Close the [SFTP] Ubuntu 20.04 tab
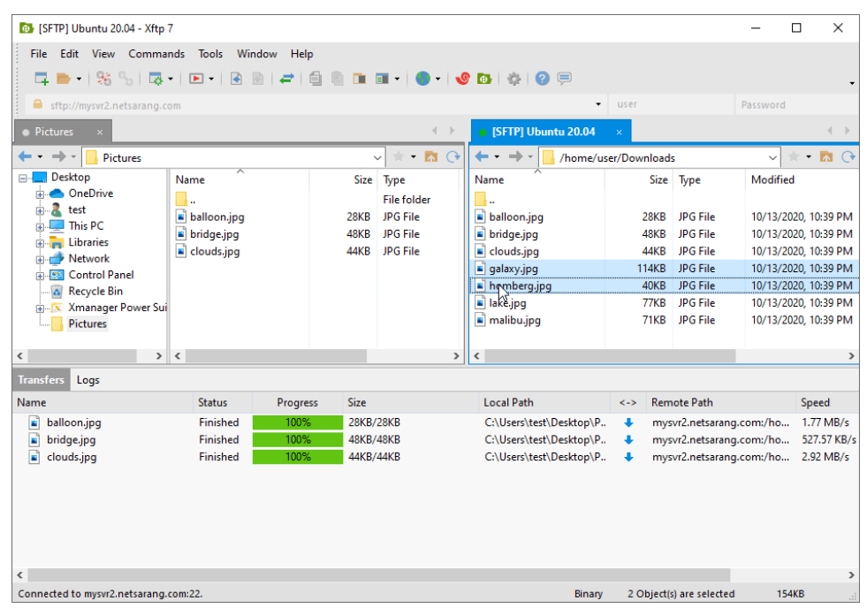 point(620,133)
